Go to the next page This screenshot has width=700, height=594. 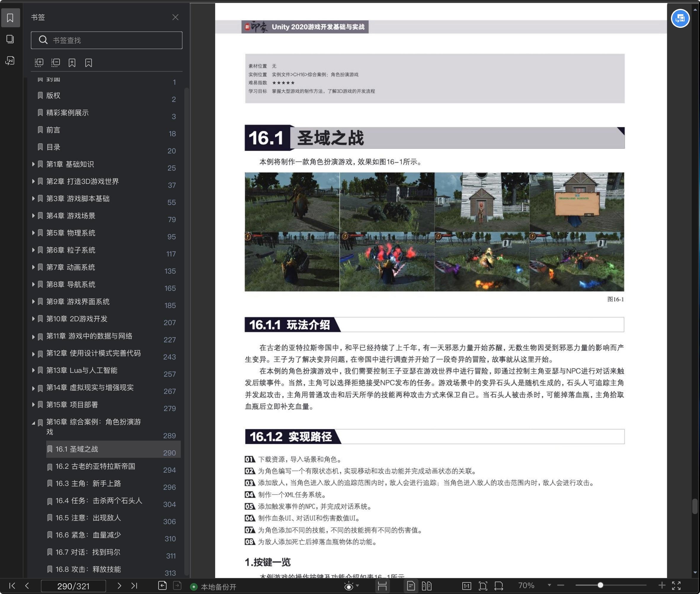(119, 586)
